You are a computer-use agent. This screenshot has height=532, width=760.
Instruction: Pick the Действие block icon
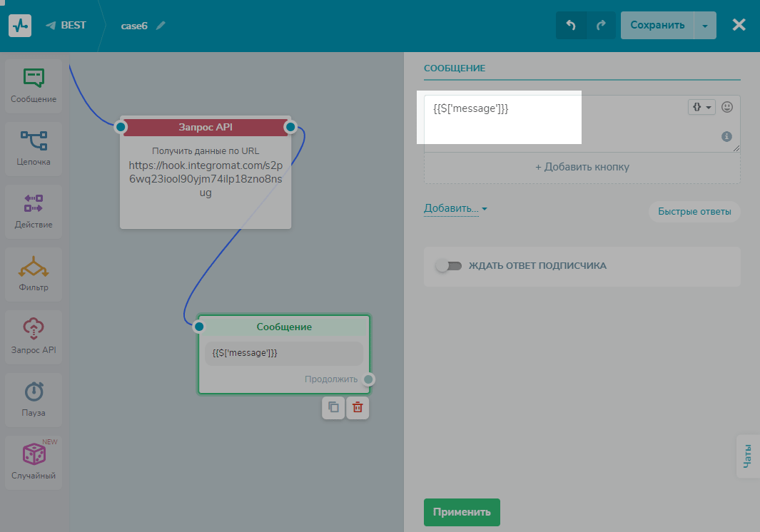(34, 211)
